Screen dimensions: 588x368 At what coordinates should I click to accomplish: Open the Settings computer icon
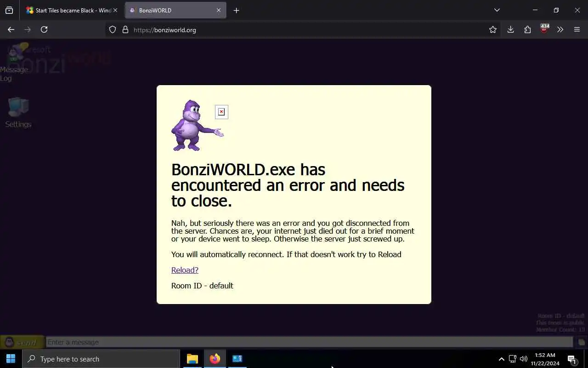[x=18, y=113]
